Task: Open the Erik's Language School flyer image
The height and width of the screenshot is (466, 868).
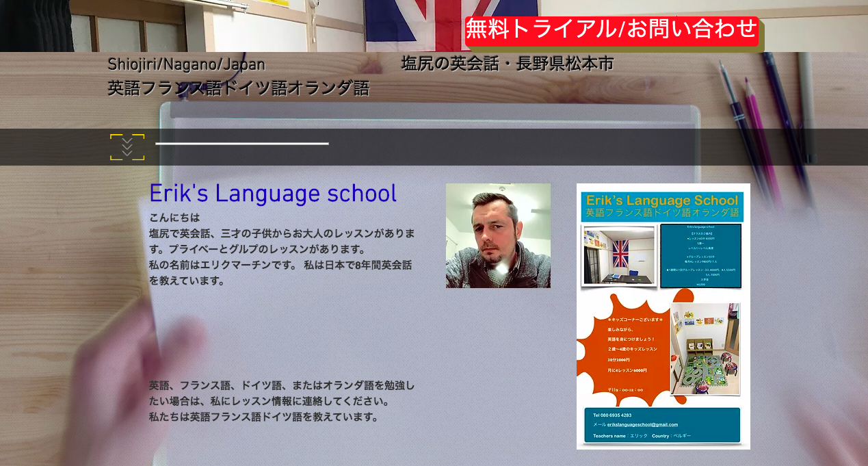Action: pyautogui.click(x=663, y=316)
